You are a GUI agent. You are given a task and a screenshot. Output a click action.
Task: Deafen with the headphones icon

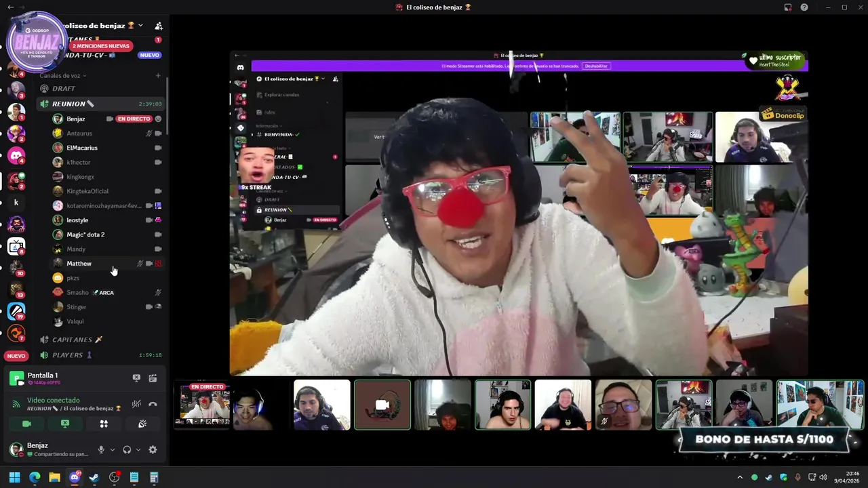click(x=127, y=449)
